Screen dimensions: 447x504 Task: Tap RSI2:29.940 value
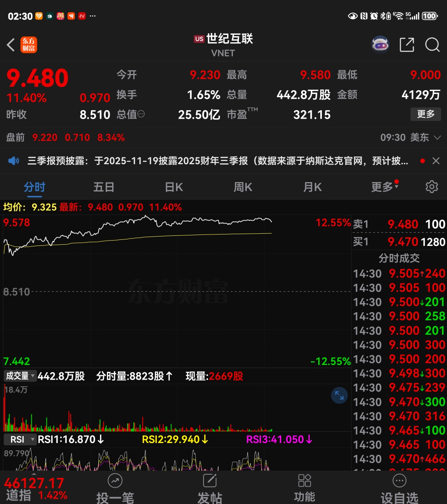[175, 439]
